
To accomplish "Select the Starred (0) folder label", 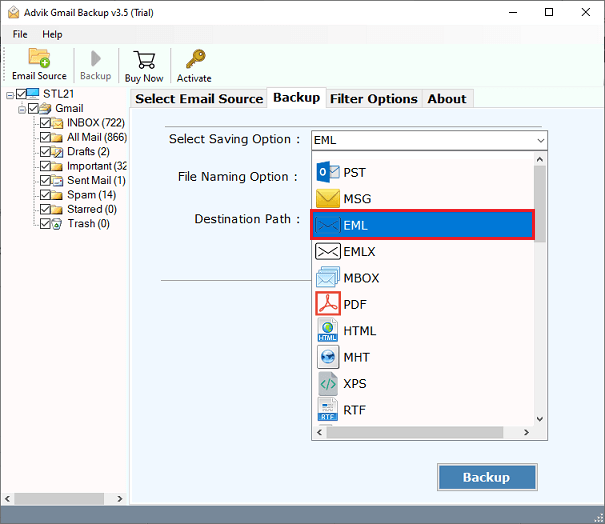I will click(92, 209).
